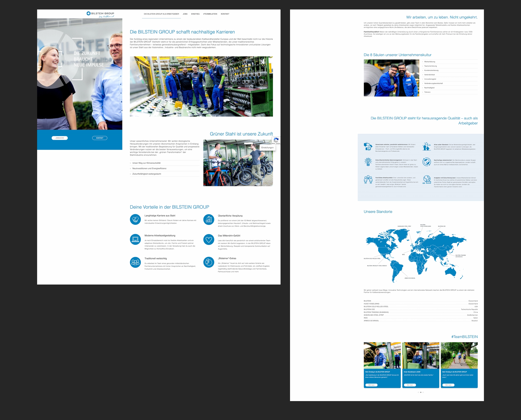Screen dimensions: 521x420
Task: Click the JOBSUCHE button
Action: pos(59,138)
